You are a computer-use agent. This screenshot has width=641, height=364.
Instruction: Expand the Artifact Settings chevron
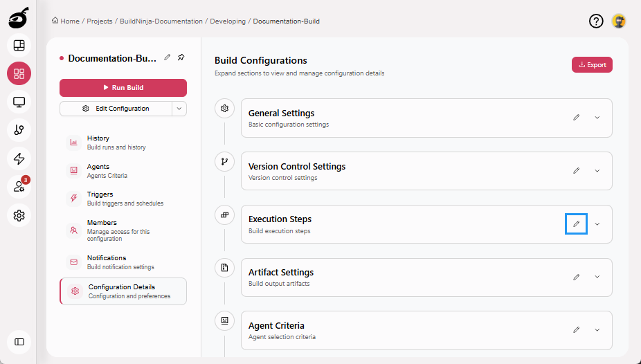coord(597,277)
